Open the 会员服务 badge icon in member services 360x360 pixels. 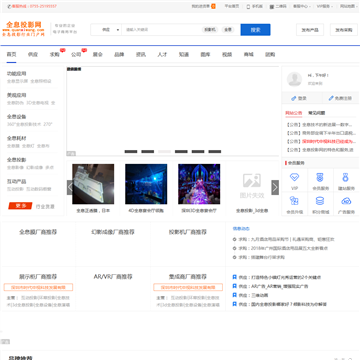click(x=320, y=177)
